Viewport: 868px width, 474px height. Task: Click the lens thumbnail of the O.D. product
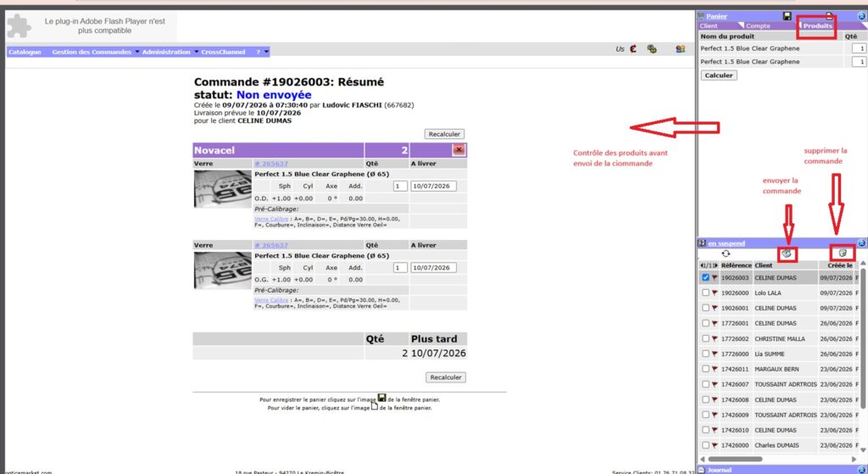click(x=223, y=189)
